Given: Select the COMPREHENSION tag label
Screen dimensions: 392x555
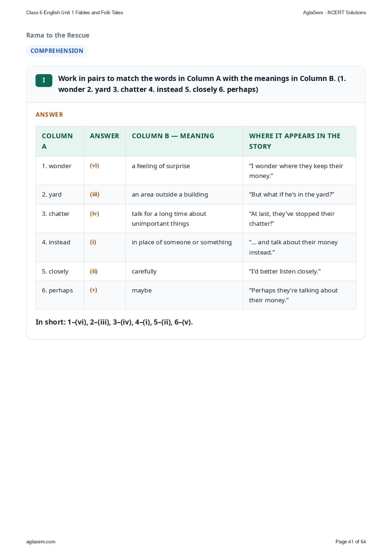Looking at the screenshot, I should (x=57, y=51).
